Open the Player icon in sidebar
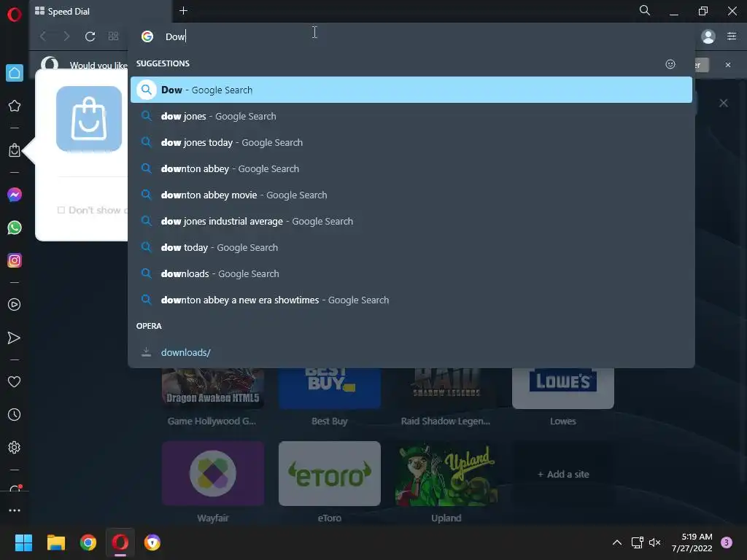This screenshot has width=747, height=560. click(15, 305)
